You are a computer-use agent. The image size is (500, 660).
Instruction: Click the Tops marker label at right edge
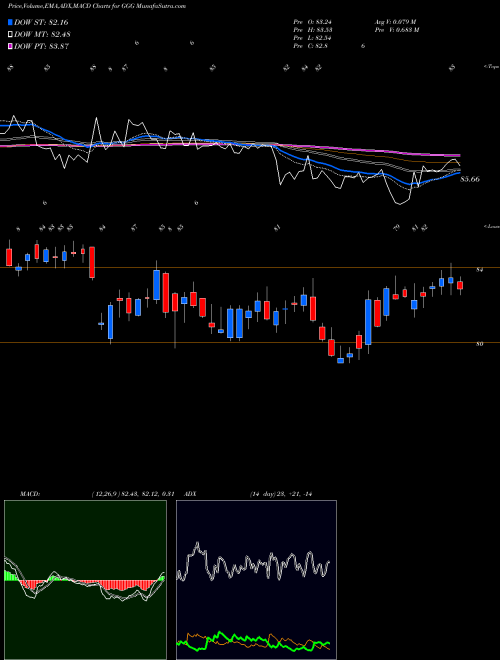click(491, 67)
